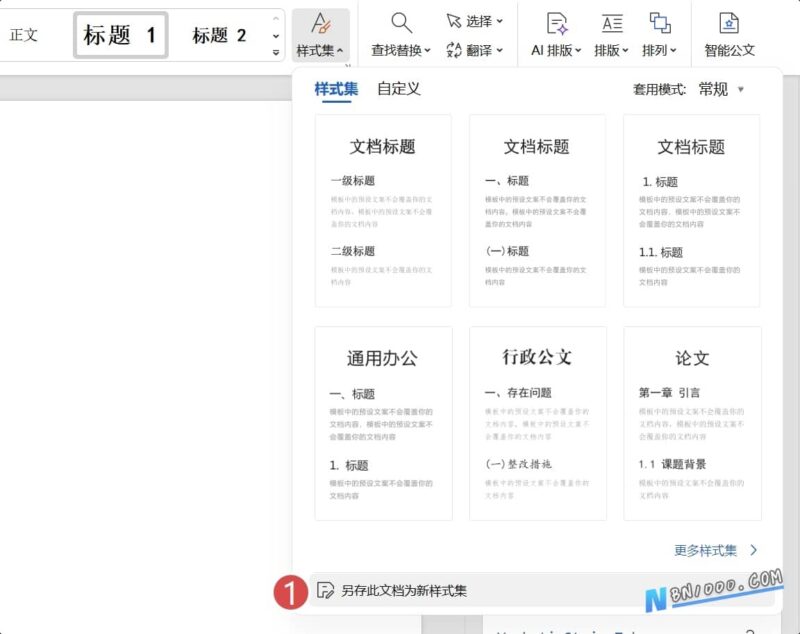The width and height of the screenshot is (800, 634).
Task: Open the 排列 dropdown label
Action: click(x=659, y=50)
